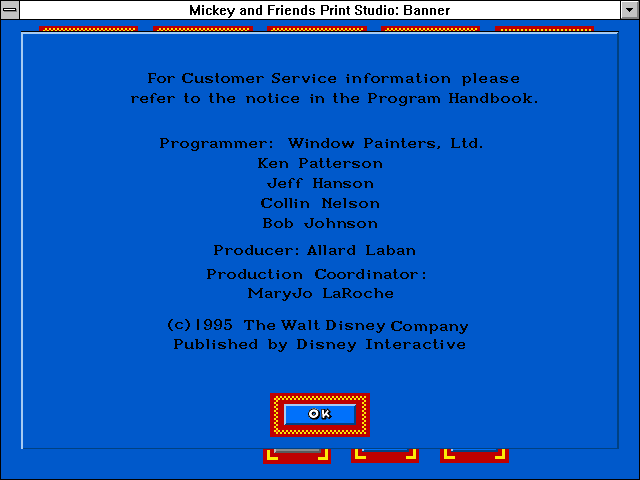This screenshot has height=480, width=640.
Task: Click the 'Programmer: Window Painters, Ltd.' line
Action: (321, 144)
